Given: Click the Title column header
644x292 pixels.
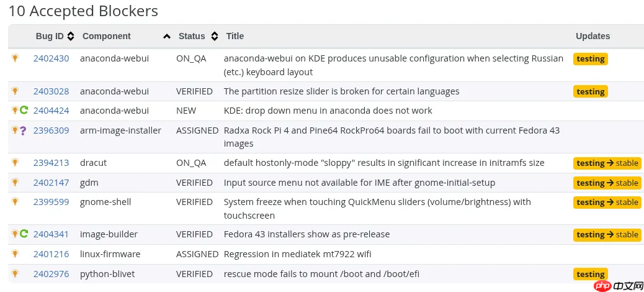Looking at the screenshot, I should pos(235,36).
